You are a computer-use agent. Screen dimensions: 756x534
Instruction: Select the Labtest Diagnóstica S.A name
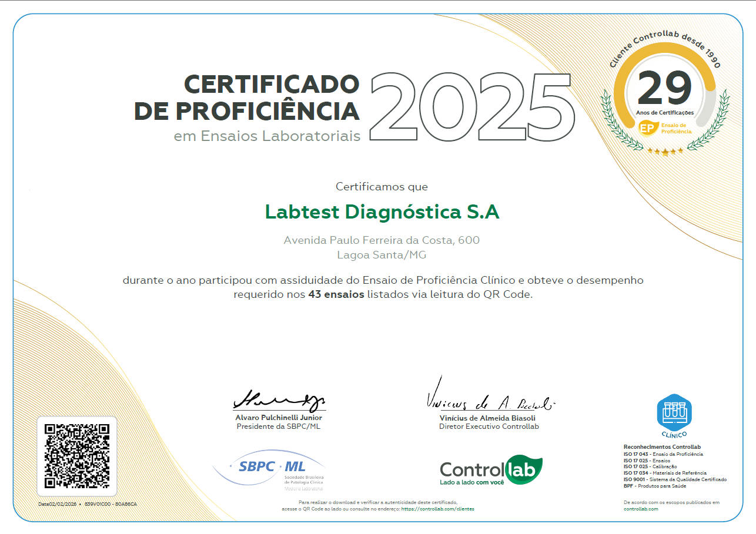click(x=382, y=211)
